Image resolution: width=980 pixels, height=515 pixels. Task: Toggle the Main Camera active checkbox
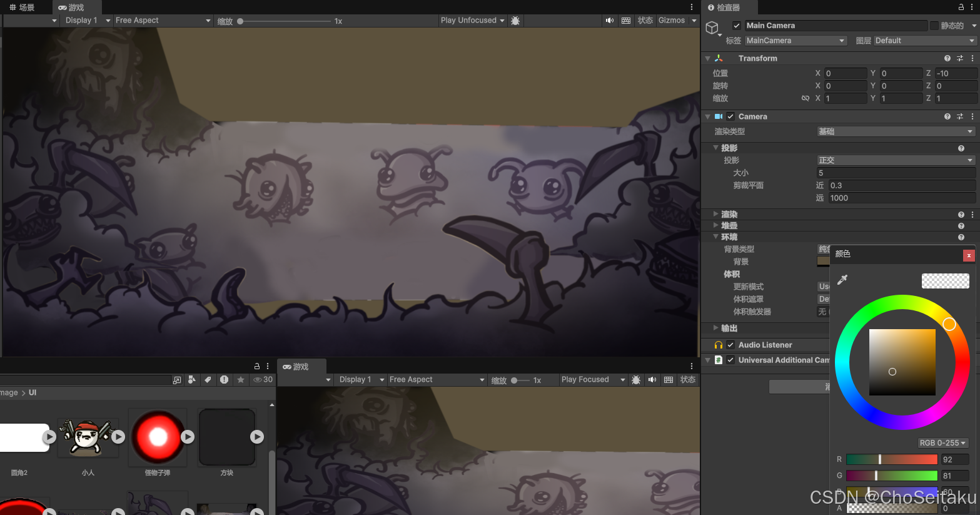pyautogui.click(x=737, y=26)
